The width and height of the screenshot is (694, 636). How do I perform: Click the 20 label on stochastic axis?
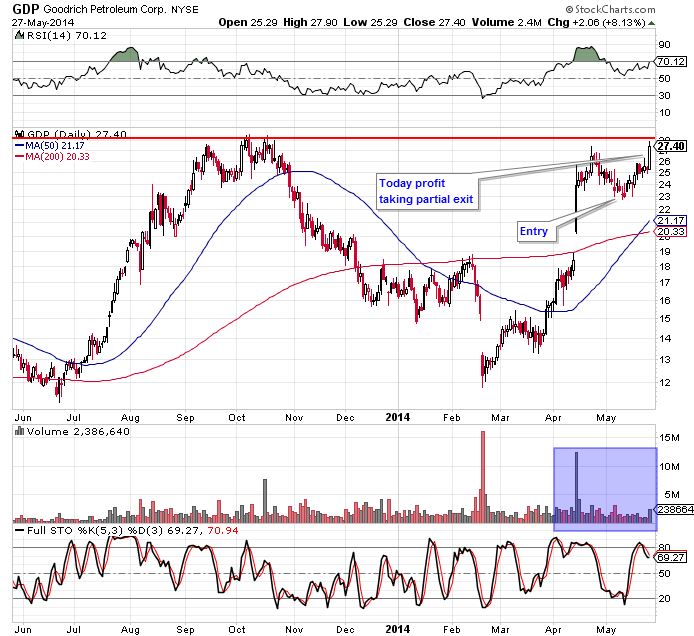(x=665, y=598)
